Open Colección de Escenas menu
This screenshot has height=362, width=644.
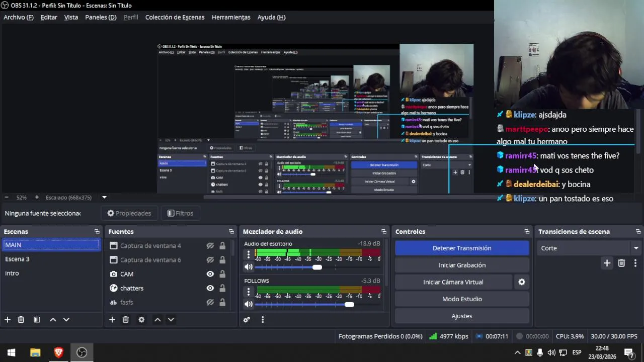[175, 17]
